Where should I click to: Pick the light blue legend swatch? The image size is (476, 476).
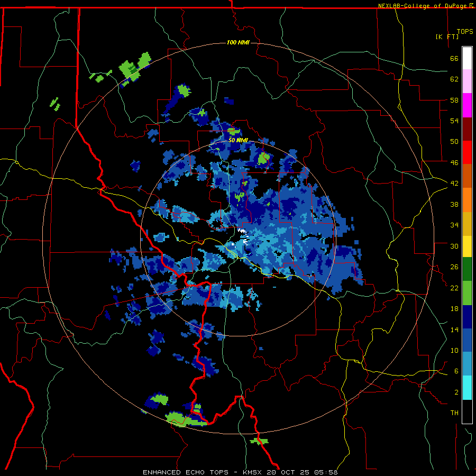[467, 364]
